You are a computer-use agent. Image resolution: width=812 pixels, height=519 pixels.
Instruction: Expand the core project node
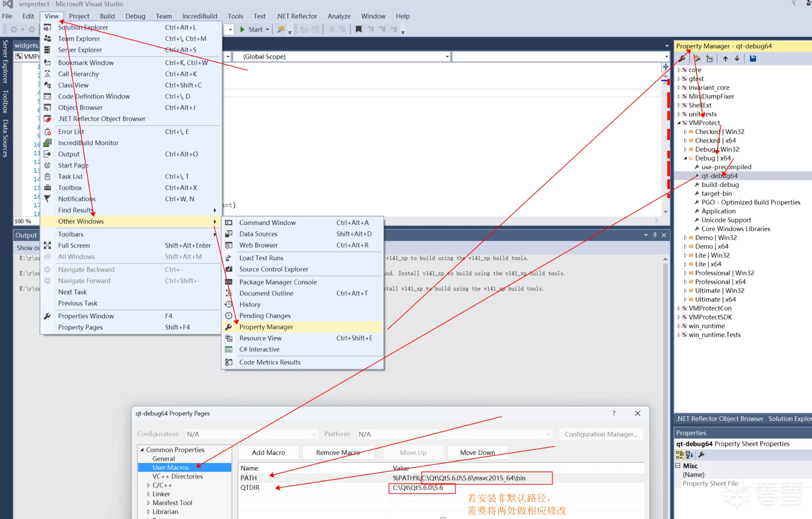(x=679, y=70)
